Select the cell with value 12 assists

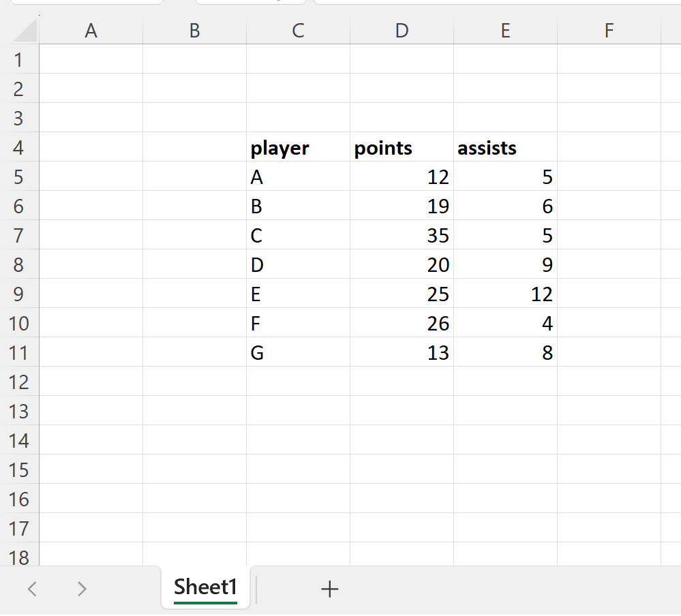505,294
